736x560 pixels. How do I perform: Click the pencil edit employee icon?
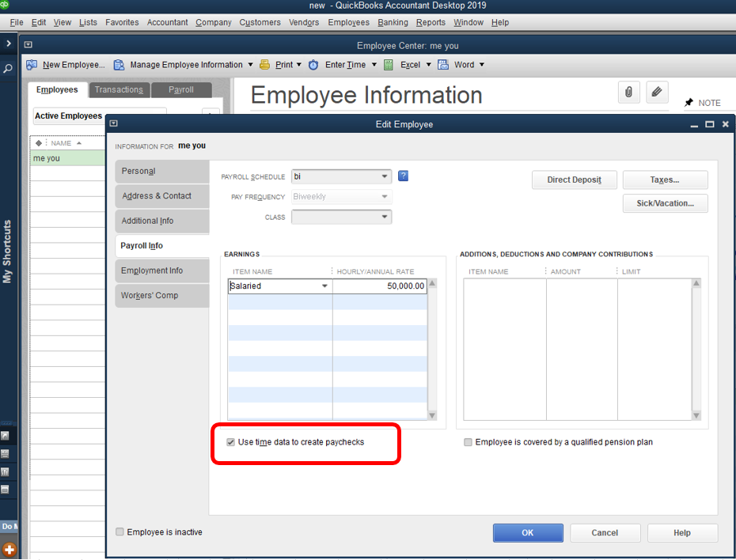657,92
